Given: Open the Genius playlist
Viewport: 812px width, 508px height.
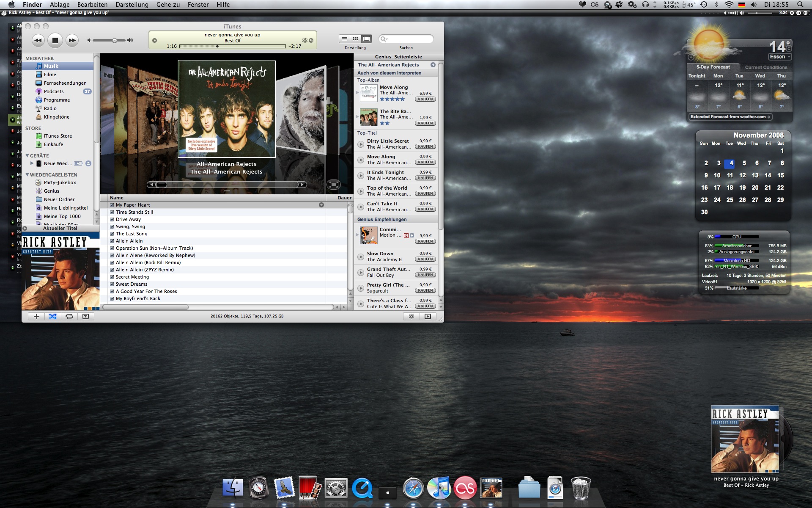Looking at the screenshot, I should 58,191.
